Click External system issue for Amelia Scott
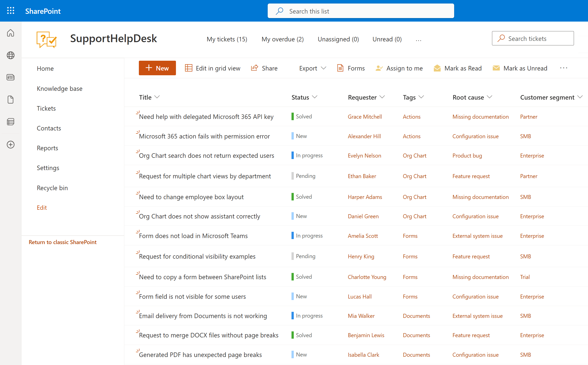The image size is (588, 365). click(477, 236)
